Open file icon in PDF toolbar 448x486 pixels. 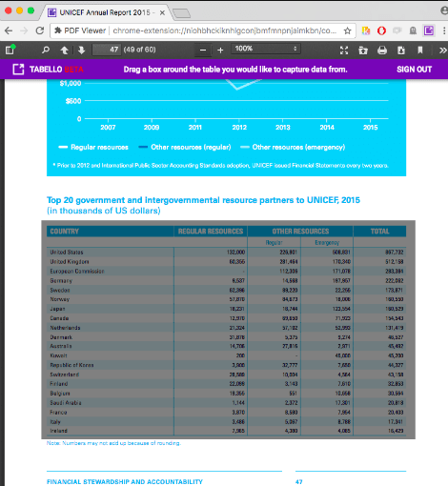click(363, 51)
